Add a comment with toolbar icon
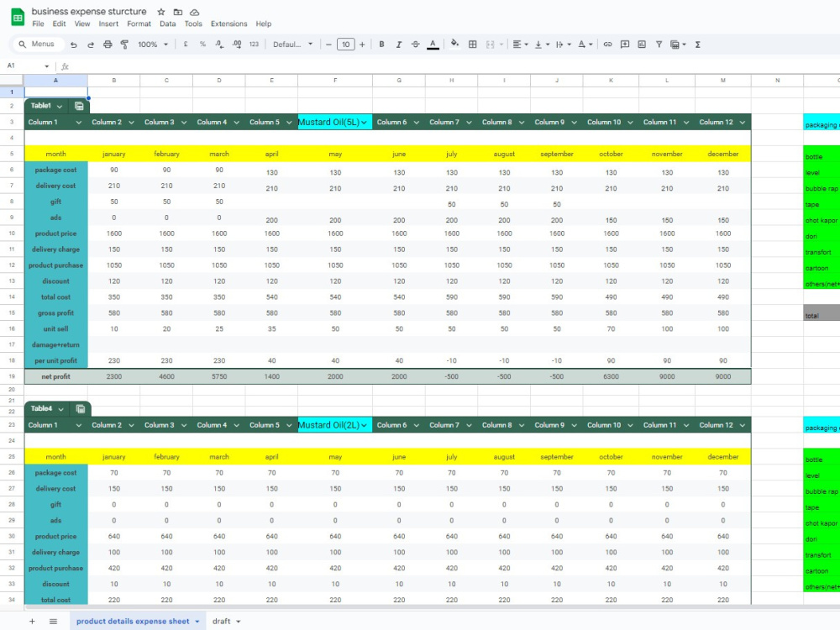The height and width of the screenshot is (630, 840). tap(625, 45)
